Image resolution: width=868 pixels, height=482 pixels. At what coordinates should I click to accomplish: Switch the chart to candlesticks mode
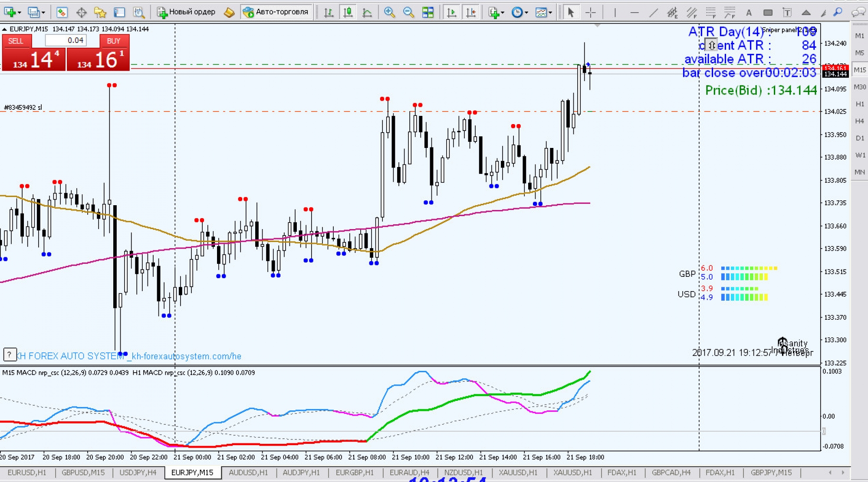348,12
